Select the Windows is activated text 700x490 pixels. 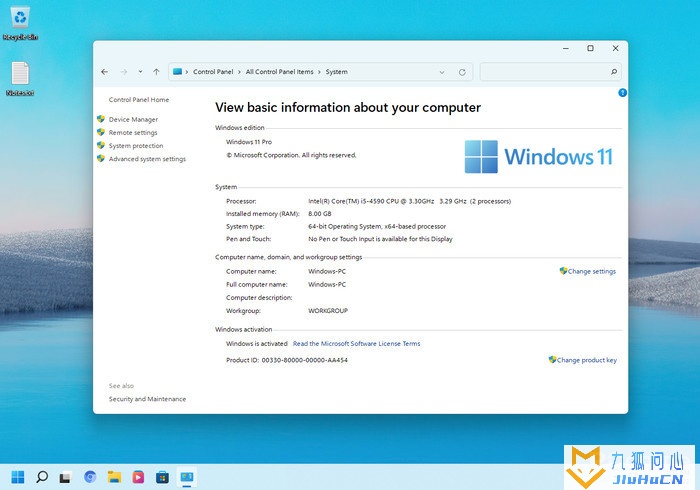[x=257, y=344]
